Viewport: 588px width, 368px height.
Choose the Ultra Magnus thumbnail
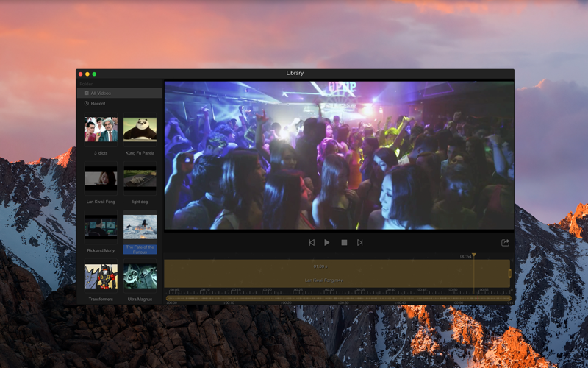tap(140, 276)
